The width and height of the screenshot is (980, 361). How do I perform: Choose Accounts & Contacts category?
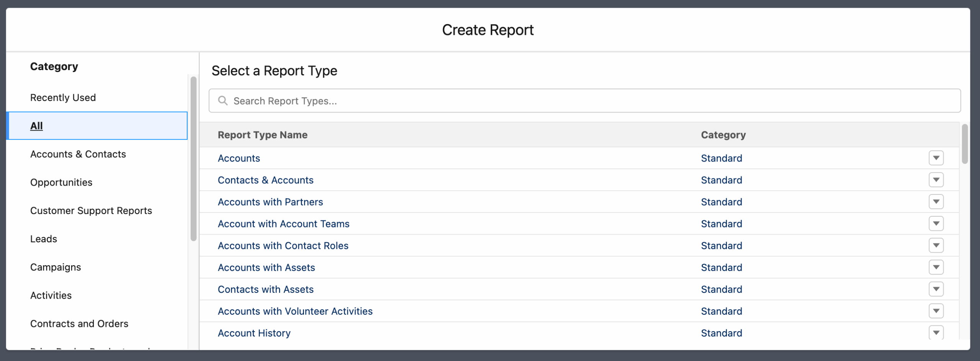pyautogui.click(x=78, y=154)
